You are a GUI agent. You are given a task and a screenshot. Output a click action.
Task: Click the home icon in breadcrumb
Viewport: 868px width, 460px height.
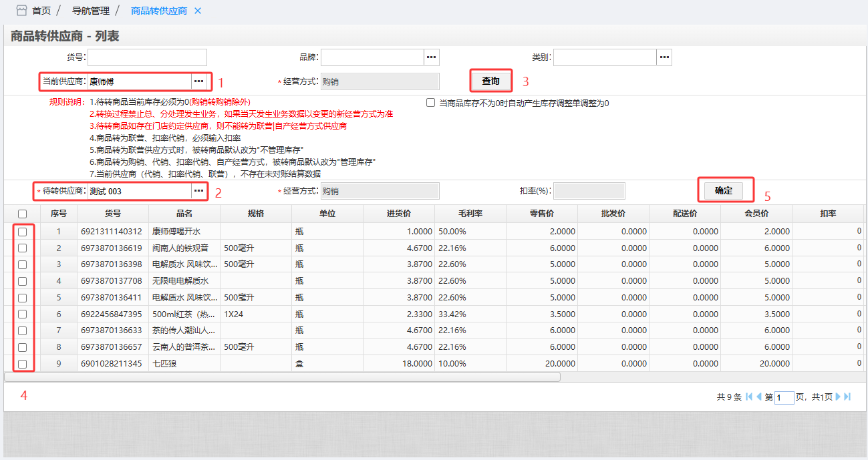[x=22, y=11]
